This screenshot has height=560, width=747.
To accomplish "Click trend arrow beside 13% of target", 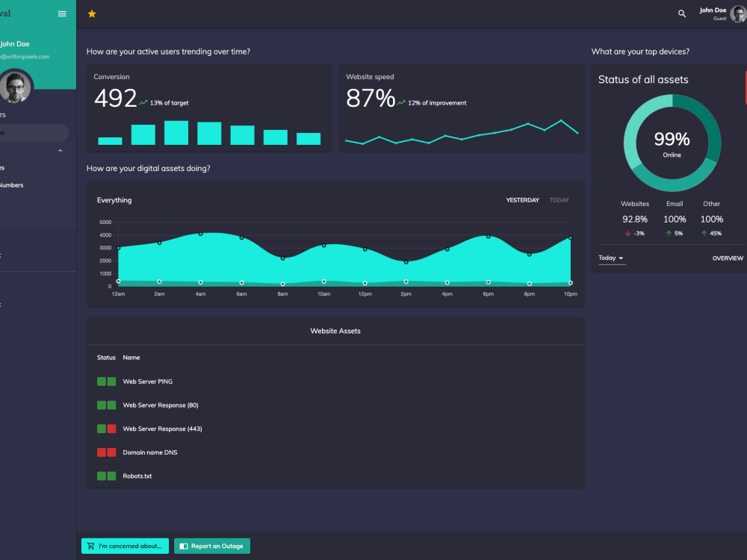I will (x=143, y=102).
